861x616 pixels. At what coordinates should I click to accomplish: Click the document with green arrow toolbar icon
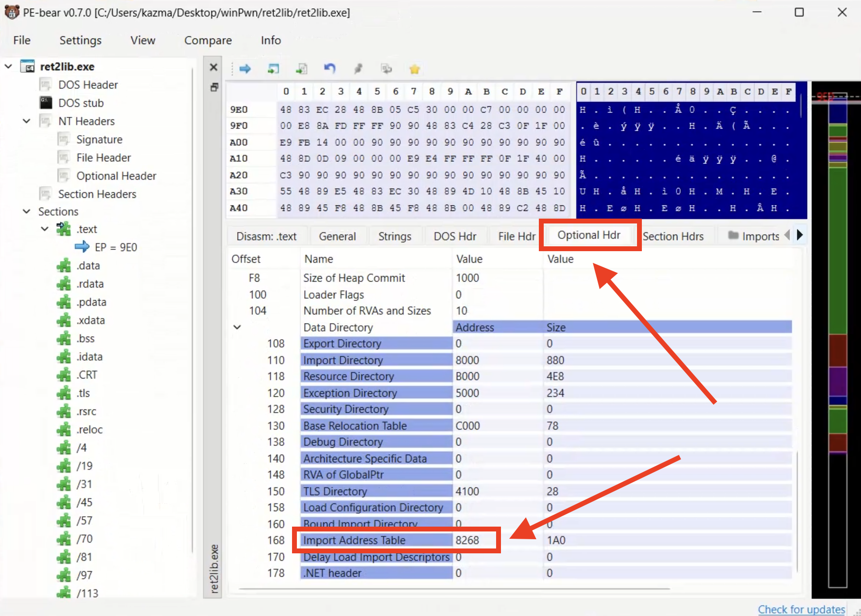(302, 69)
